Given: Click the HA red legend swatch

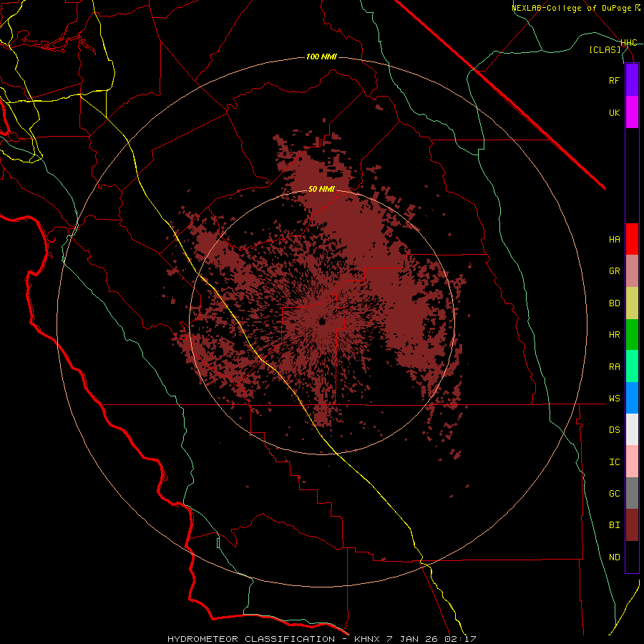Looking at the screenshot, I should (632, 239).
